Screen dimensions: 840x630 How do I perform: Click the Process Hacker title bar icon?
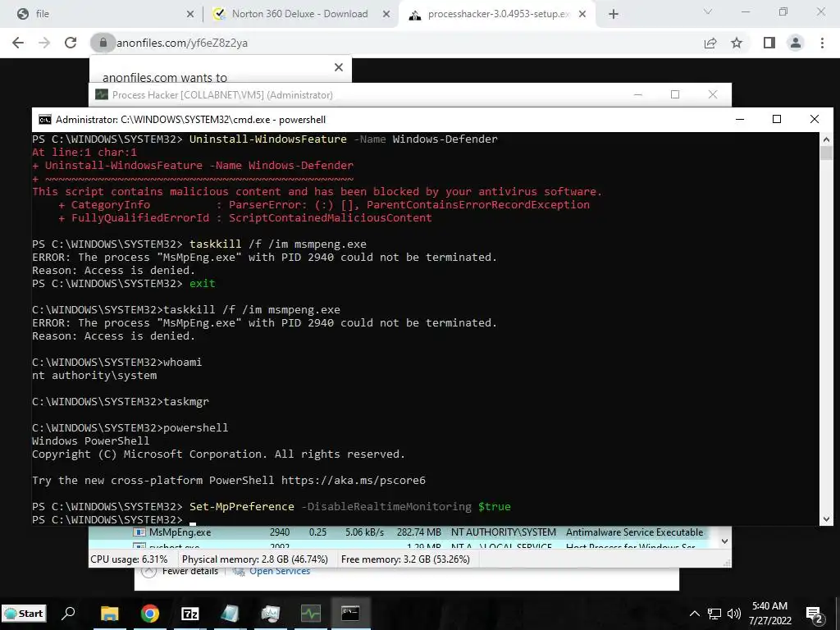pos(101,95)
